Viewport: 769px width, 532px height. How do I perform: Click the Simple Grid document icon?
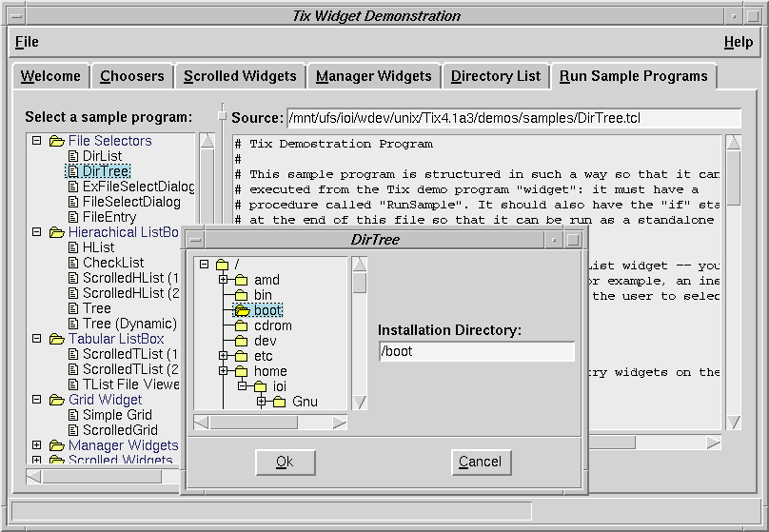73,415
